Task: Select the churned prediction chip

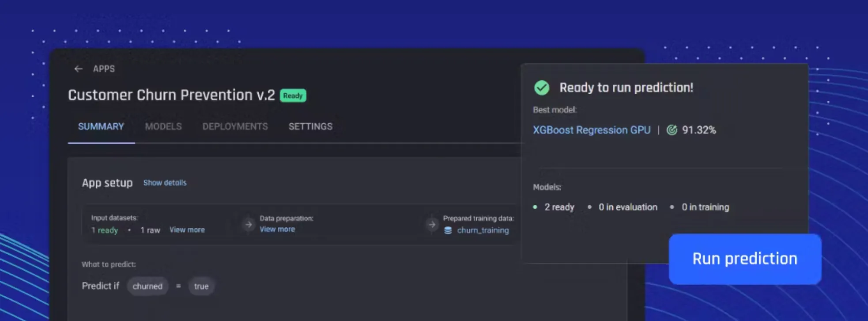Action: [x=147, y=286]
